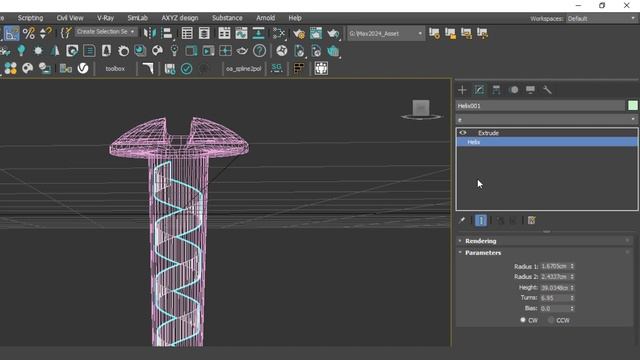This screenshot has height=360, width=640.
Task: Open the Scripting menu
Action: pos(30,18)
